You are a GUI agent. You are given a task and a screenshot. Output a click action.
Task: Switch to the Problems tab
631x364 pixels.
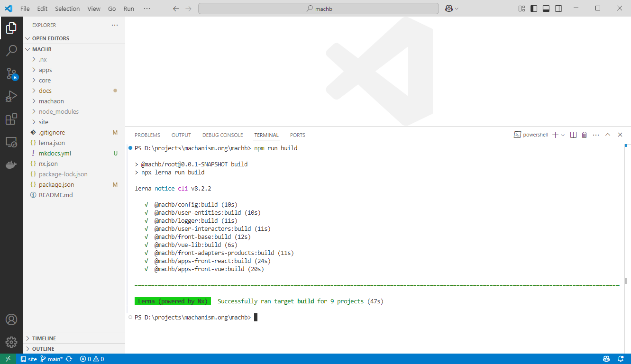[147, 135]
